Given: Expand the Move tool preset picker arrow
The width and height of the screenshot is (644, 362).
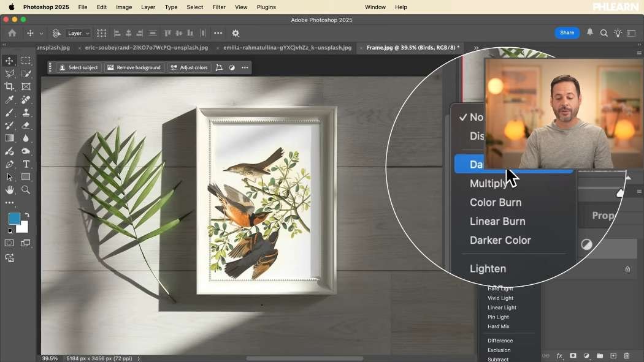Looking at the screenshot, I should coord(41,34).
